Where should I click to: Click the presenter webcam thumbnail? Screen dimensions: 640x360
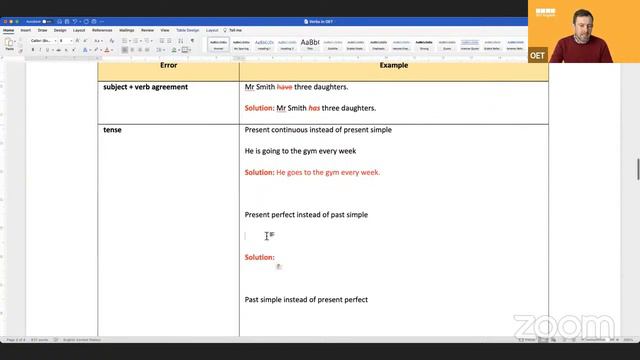[x=584, y=31]
